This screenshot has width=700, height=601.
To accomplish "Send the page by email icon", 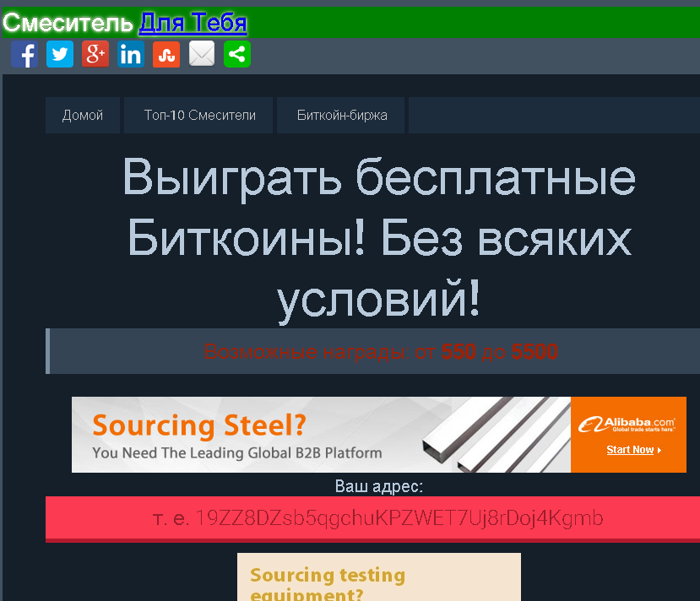I will point(202,55).
